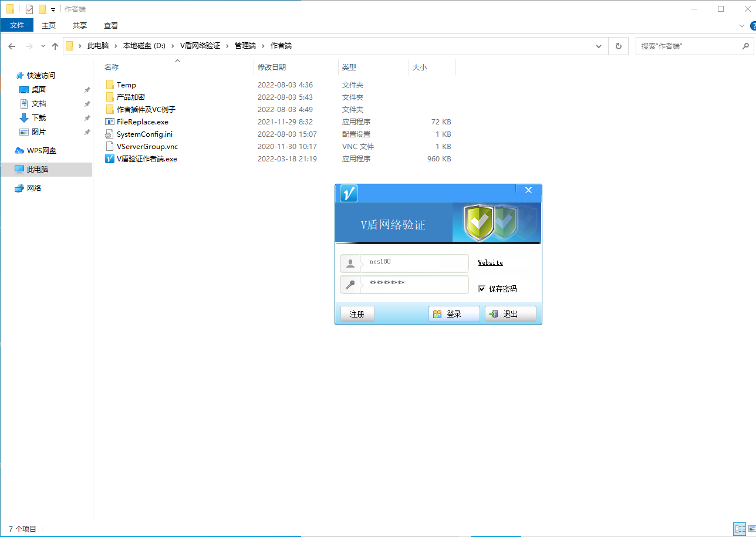Select the V盾验证作者端.exe application icon
756x537 pixels.
(110, 159)
